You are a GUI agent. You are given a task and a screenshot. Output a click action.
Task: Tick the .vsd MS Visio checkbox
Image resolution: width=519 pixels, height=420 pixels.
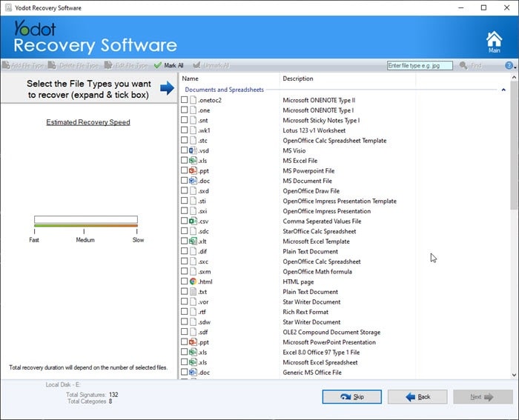[x=185, y=150]
